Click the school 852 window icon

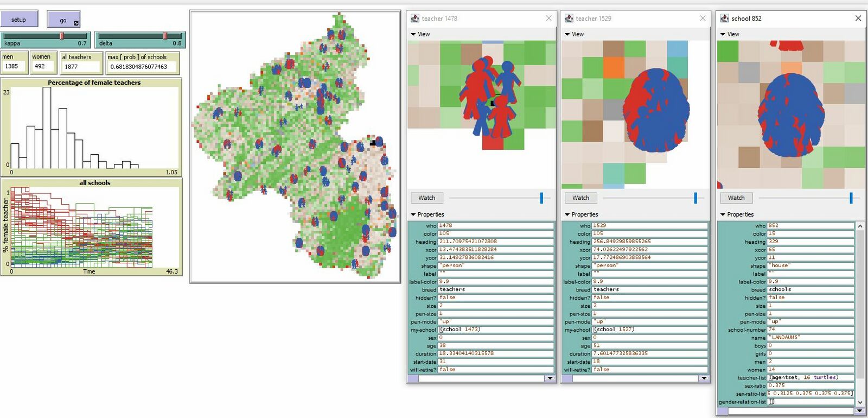pos(724,18)
